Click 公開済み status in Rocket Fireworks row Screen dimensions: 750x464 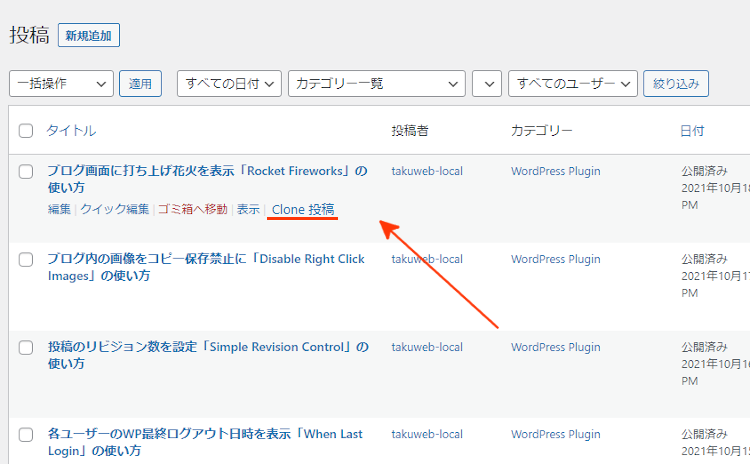pyautogui.click(x=704, y=171)
